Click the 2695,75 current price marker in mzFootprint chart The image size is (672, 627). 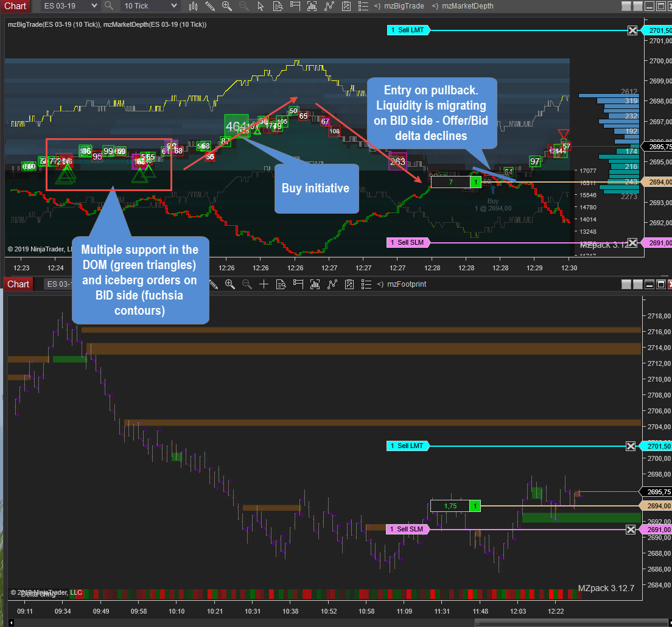point(656,492)
